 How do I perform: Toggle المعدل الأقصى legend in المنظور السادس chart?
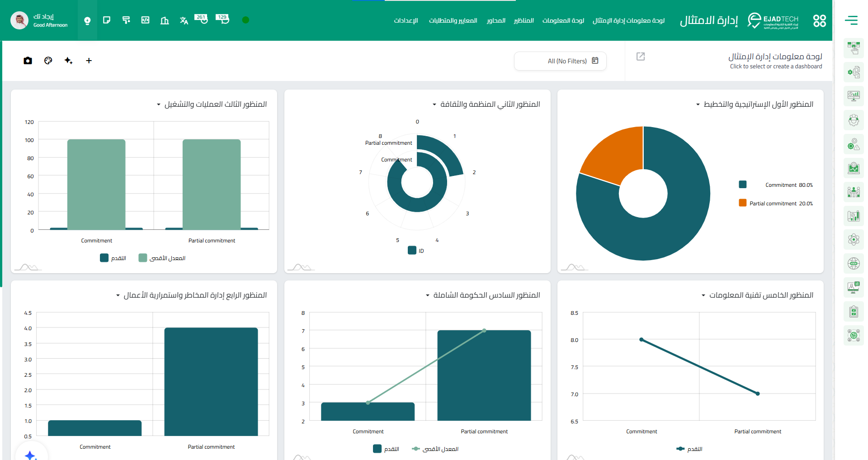[x=435, y=449]
